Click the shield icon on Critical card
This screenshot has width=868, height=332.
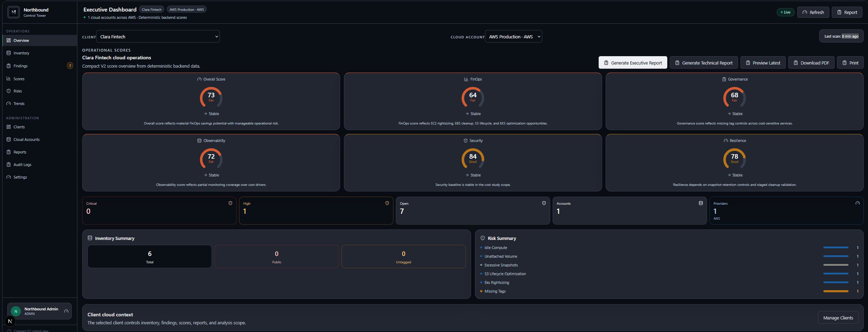click(230, 203)
